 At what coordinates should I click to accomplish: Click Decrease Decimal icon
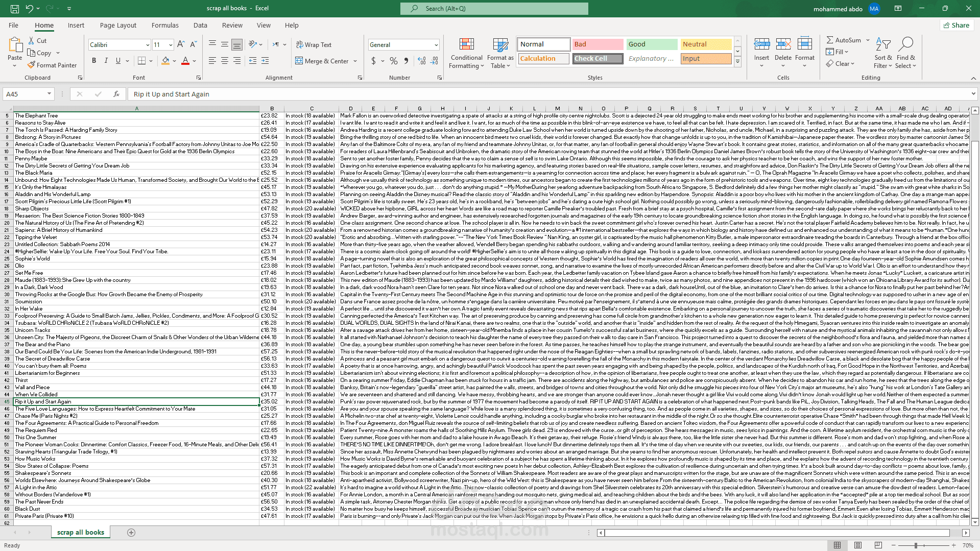tap(434, 61)
